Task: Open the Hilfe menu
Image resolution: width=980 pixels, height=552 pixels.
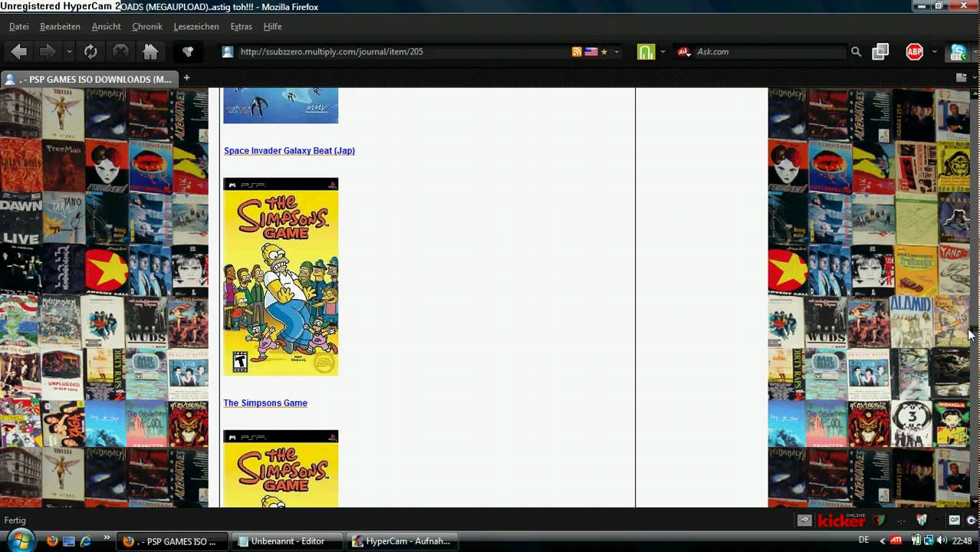Action: 272,26
